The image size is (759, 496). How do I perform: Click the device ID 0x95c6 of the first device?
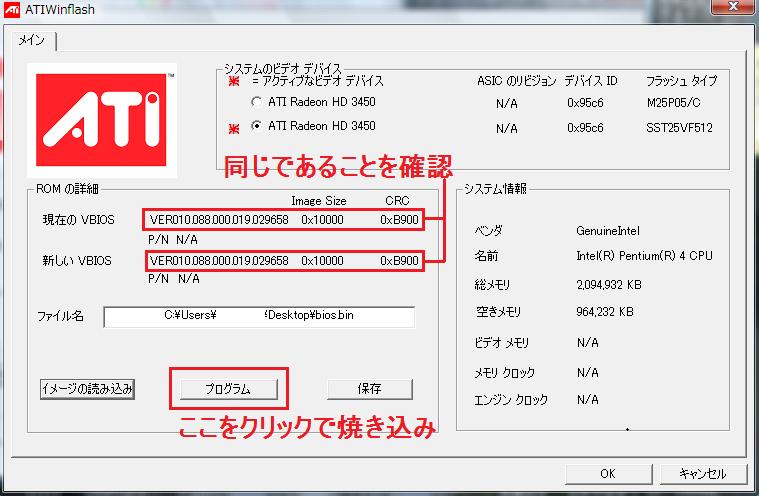(x=585, y=103)
